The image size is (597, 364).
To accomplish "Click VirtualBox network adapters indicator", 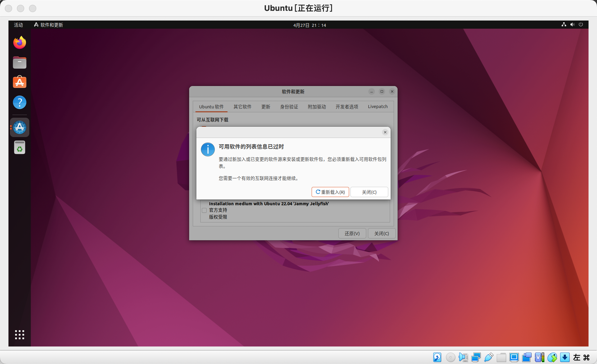I will (x=476, y=357).
